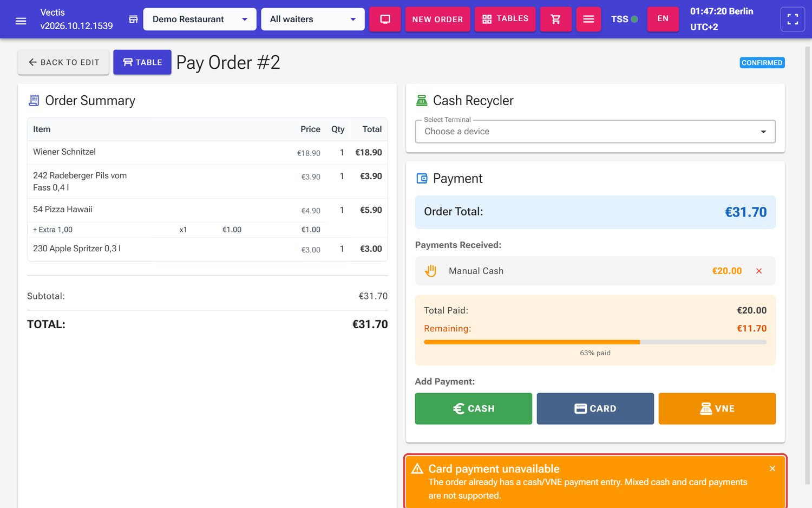This screenshot has width=812, height=508.
Task: Select the 54 Pizza Hawaii item
Action: [207, 210]
